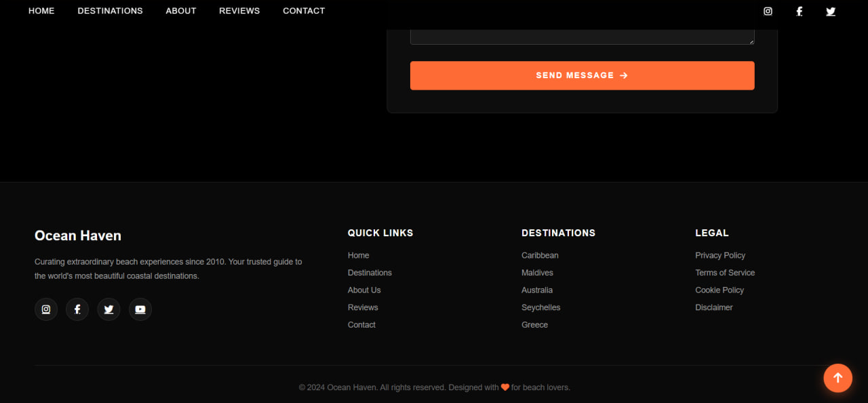Click the YouTube icon in the footer

coord(140,309)
